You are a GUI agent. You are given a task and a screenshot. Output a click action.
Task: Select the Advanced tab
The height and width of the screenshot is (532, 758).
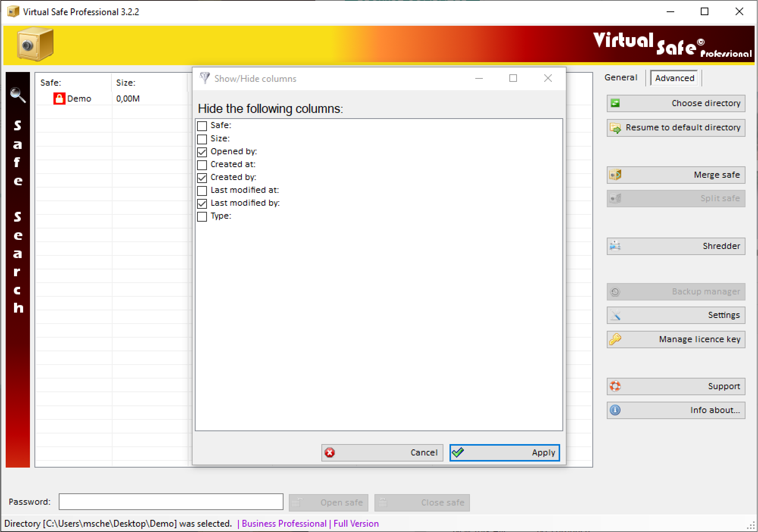(674, 78)
